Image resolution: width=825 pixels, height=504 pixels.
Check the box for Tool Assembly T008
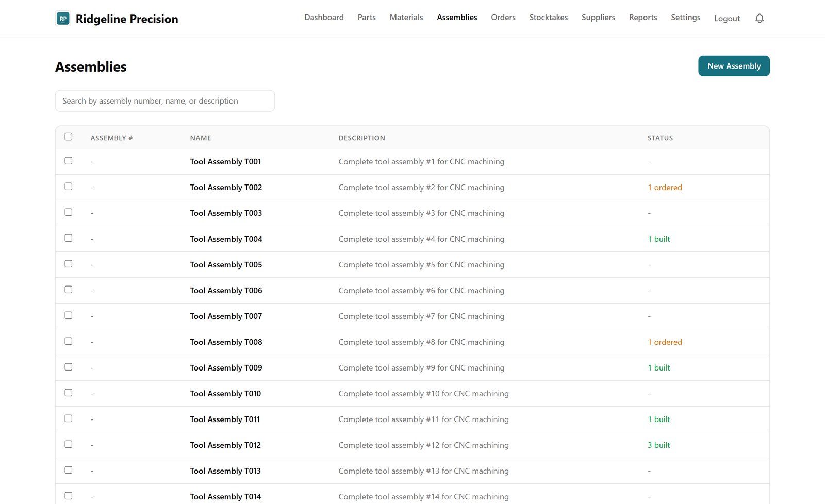click(x=69, y=341)
